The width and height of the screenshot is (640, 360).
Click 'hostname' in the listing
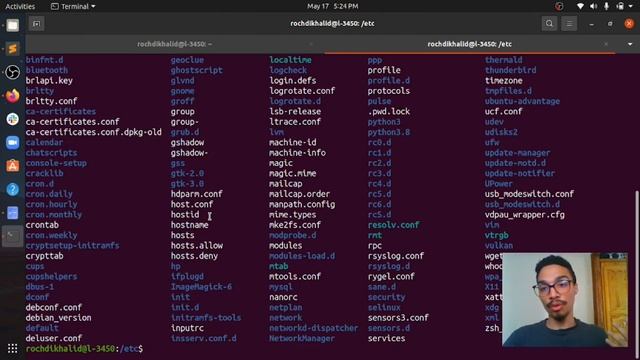[189, 225]
